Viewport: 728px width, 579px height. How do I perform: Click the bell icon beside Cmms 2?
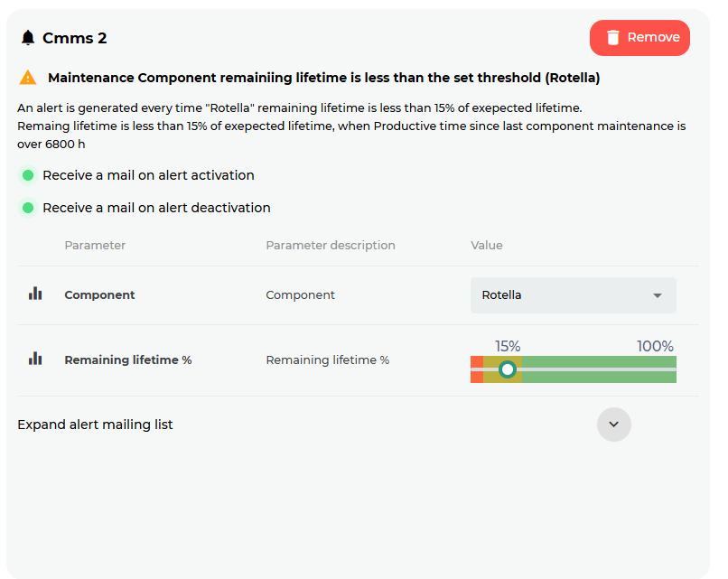pos(28,38)
